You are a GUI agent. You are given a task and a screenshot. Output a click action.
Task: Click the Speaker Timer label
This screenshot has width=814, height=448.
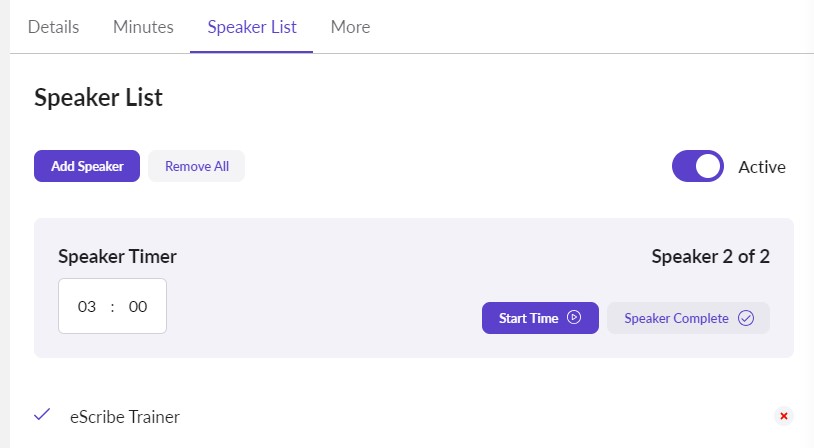click(x=117, y=256)
